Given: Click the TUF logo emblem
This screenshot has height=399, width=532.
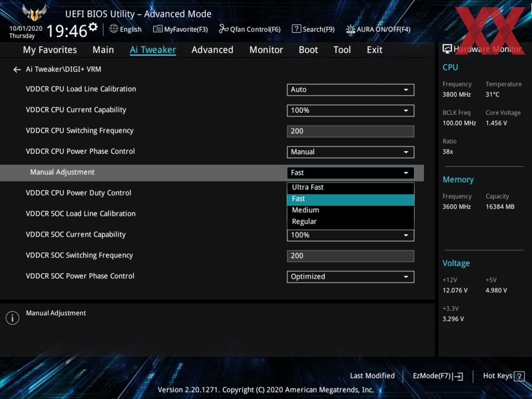Looking at the screenshot, I should 34,13.
